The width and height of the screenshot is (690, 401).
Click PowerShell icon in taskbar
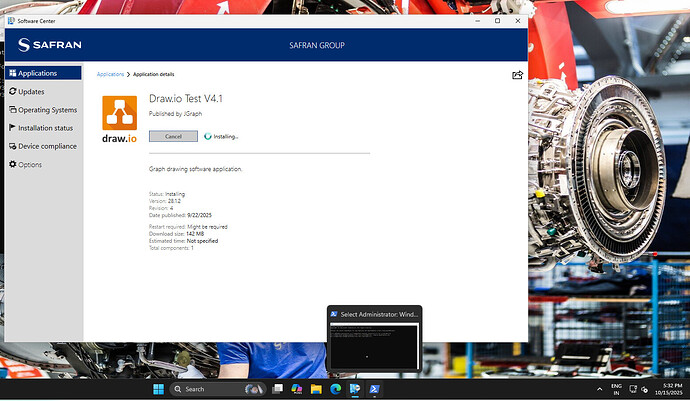[x=374, y=389]
